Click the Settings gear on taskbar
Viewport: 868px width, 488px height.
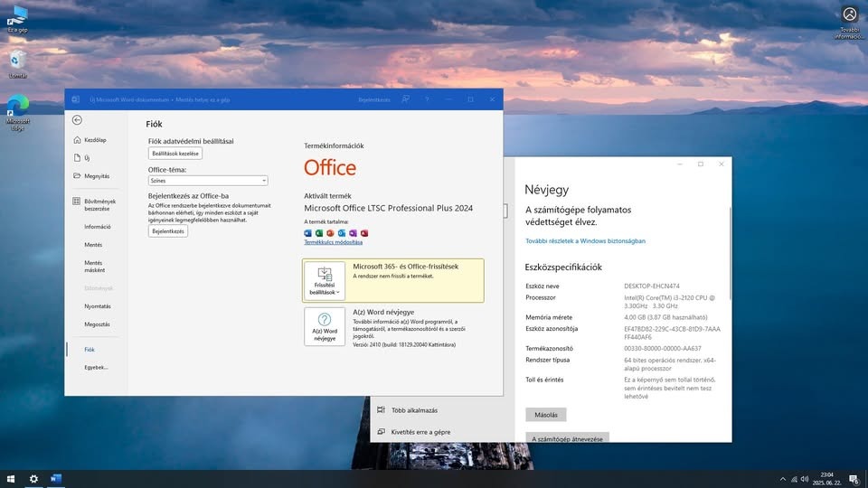(x=33, y=479)
